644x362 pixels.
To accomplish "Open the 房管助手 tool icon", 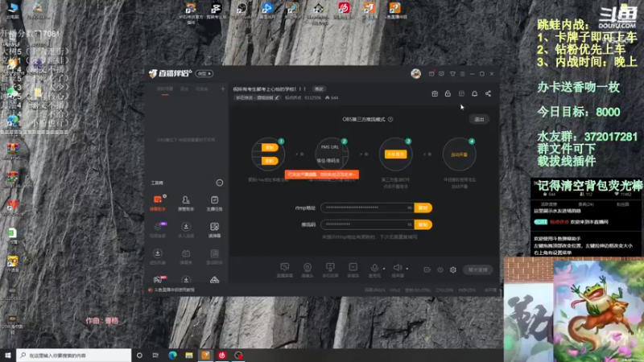I will [x=186, y=203].
